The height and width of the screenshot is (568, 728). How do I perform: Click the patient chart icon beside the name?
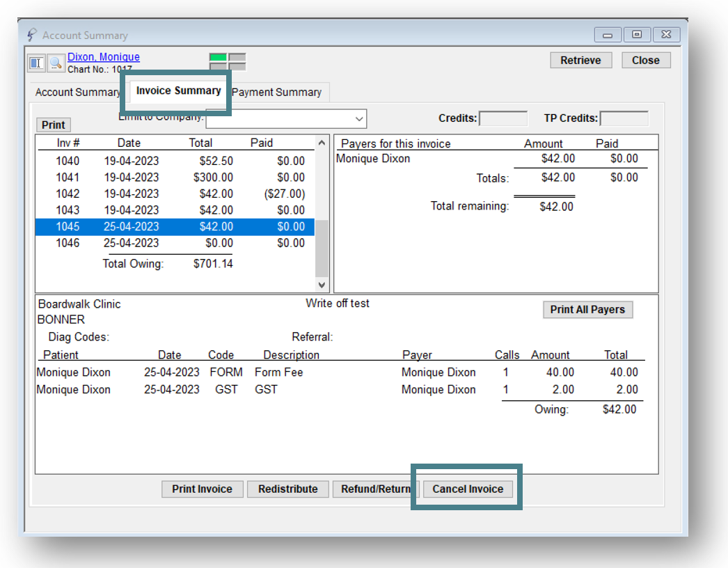pyautogui.click(x=36, y=63)
